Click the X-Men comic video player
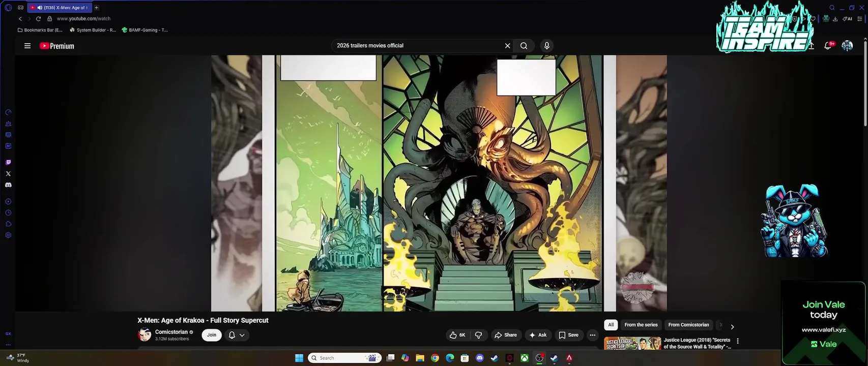Viewport: 868px width, 366px height. 439,183
